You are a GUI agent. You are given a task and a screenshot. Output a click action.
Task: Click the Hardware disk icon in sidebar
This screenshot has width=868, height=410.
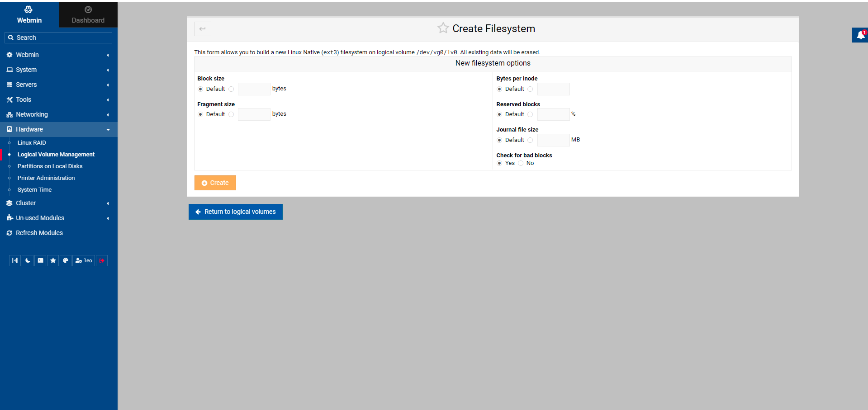[9, 129]
